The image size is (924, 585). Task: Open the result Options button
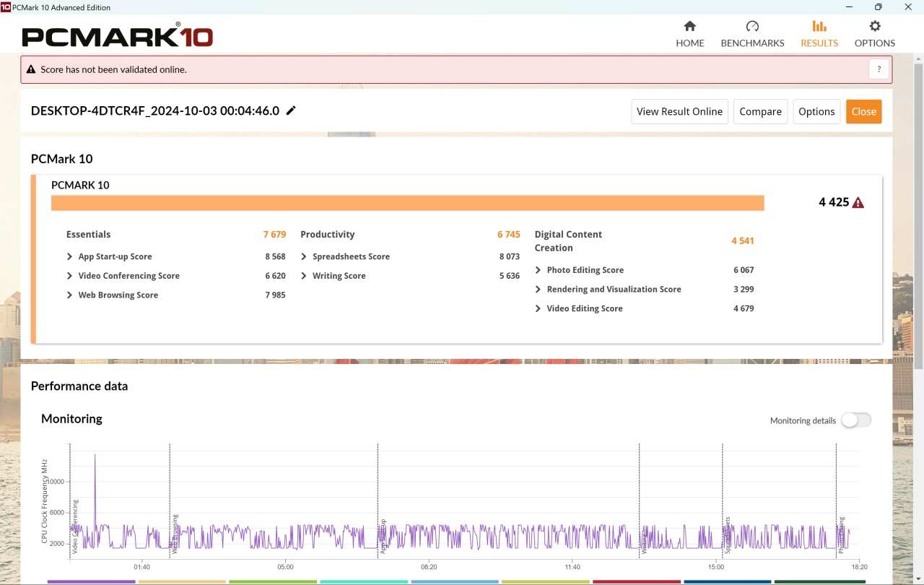click(x=816, y=111)
